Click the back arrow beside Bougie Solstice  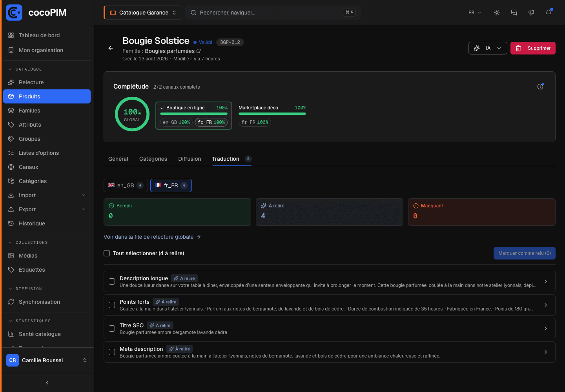(x=111, y=48)
